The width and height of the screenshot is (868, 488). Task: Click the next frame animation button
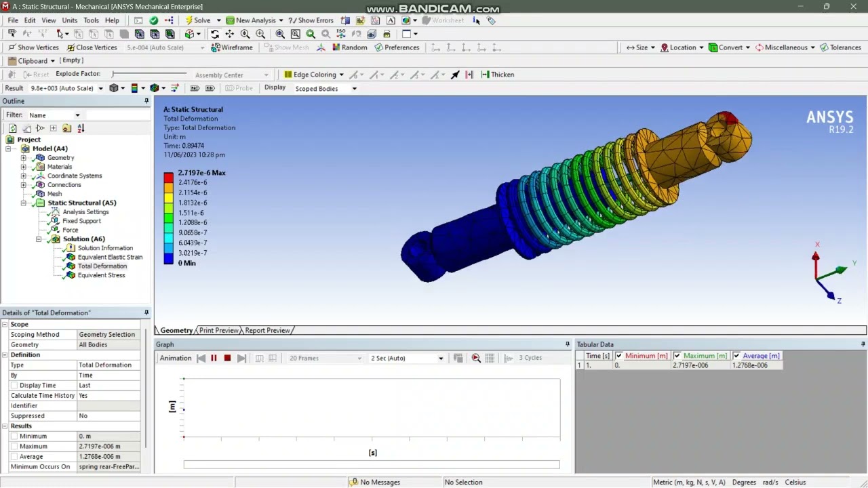click(241, 358)
